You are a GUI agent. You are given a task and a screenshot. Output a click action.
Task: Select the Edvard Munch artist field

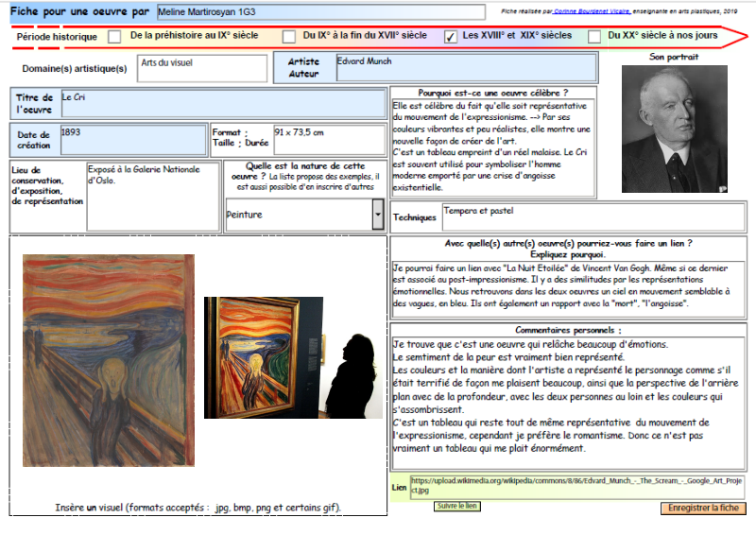click(466, 68)
